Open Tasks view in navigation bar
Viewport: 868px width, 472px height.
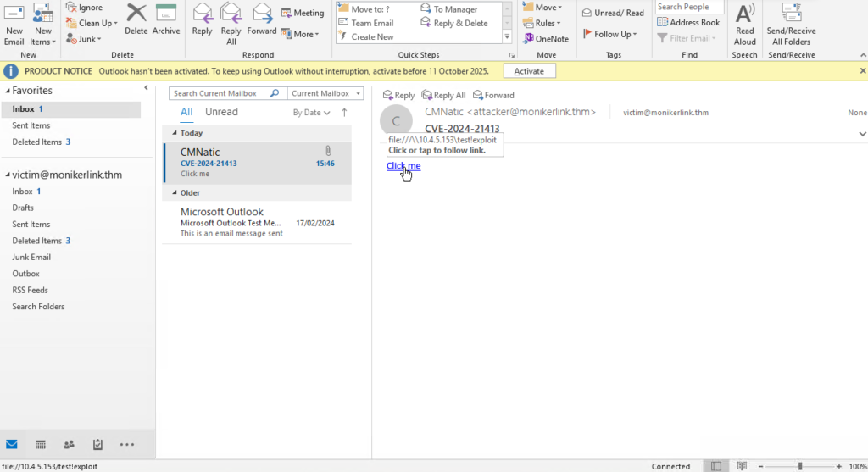click(x=97, y=444)
